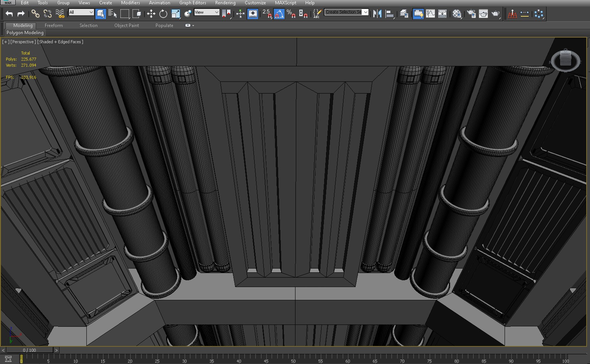The image size is (590, 364).
Task: Open the Modifiers menu
Action: 130,3
